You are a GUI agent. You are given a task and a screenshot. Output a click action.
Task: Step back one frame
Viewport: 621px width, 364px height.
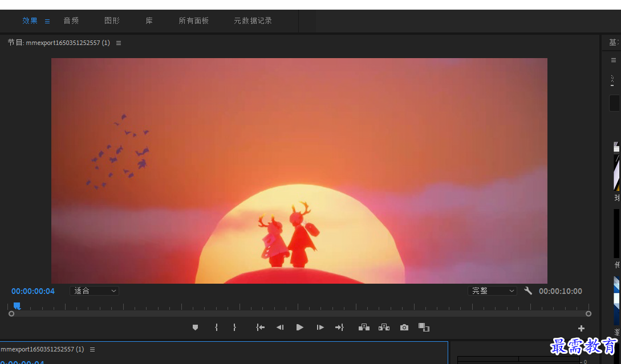click(x=280, y=327)
